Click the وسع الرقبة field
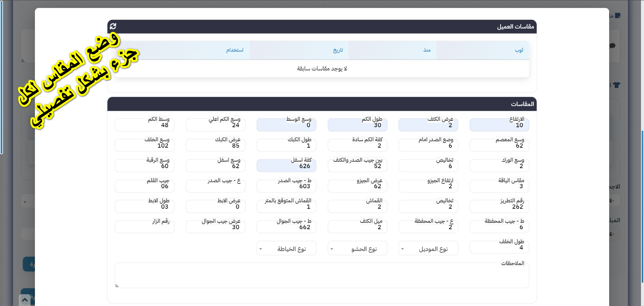 point(145,166)
